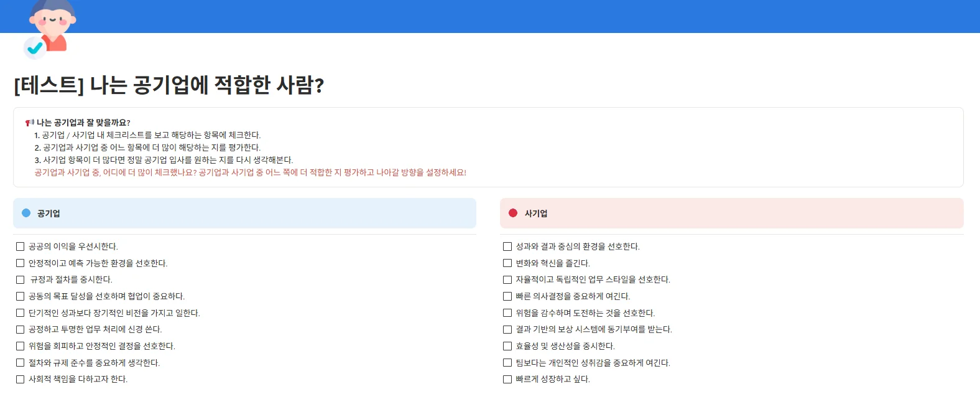Check '규정과 절차를 중시한다' item
The height and width of the screenshot is (394, 980).
pyautogui.click(x=20, y=279)
